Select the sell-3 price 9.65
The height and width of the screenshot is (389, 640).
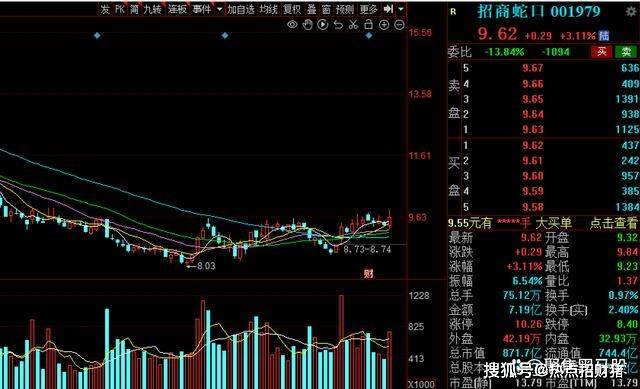[533, 99]
